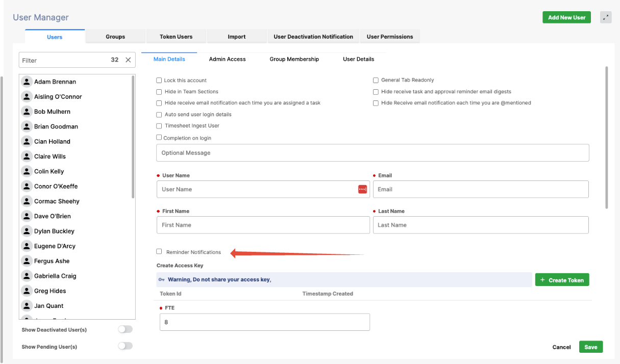Check Hide Receive email notification when @mentioned
620x364 pixels.
tap(376, 103)
